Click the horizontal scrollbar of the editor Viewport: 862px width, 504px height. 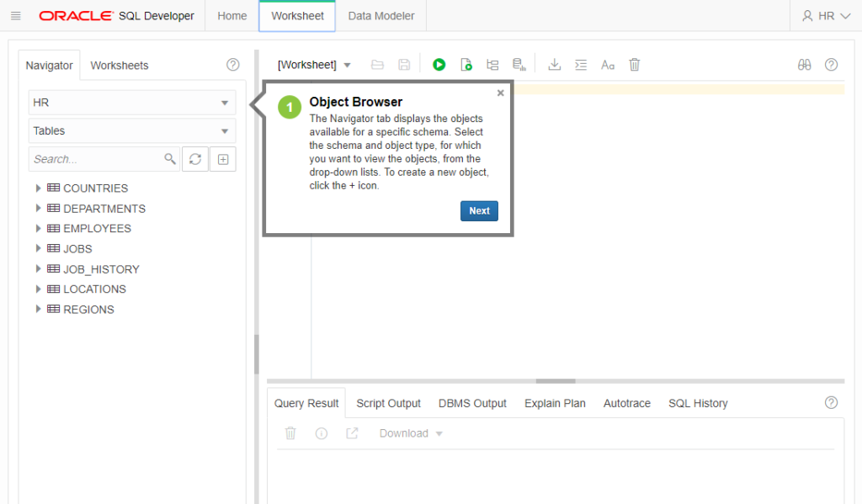click(x=556, y=381)
